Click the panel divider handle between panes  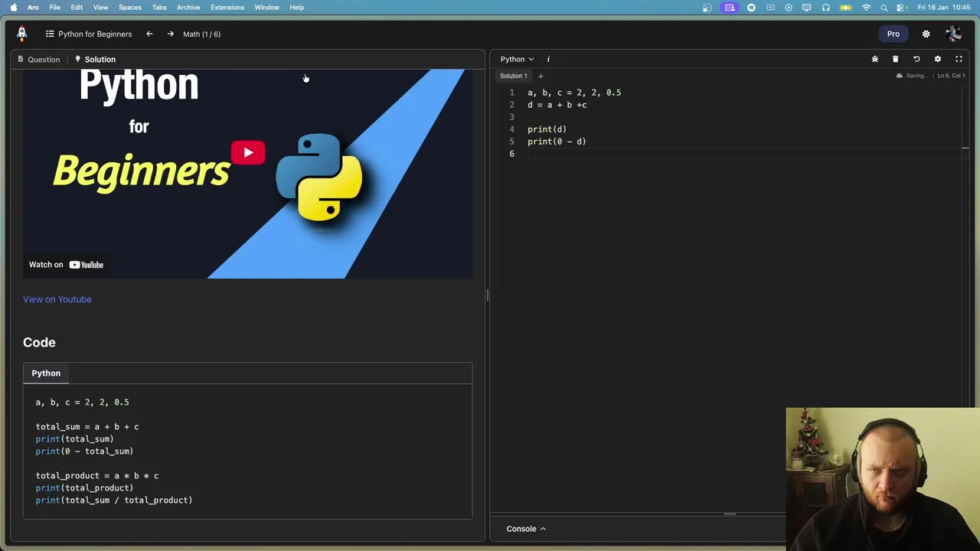487,295
